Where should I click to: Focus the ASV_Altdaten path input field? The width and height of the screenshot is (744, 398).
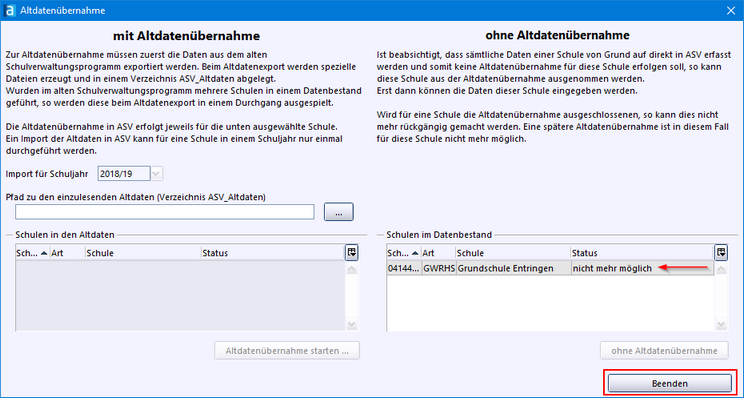(x=165, y=212)
